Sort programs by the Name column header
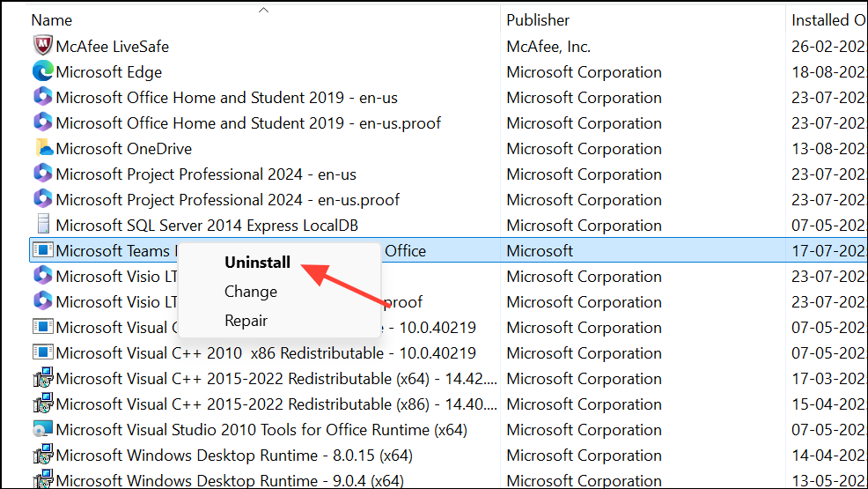Screen dimensions: 868x489 coord(51,20)
